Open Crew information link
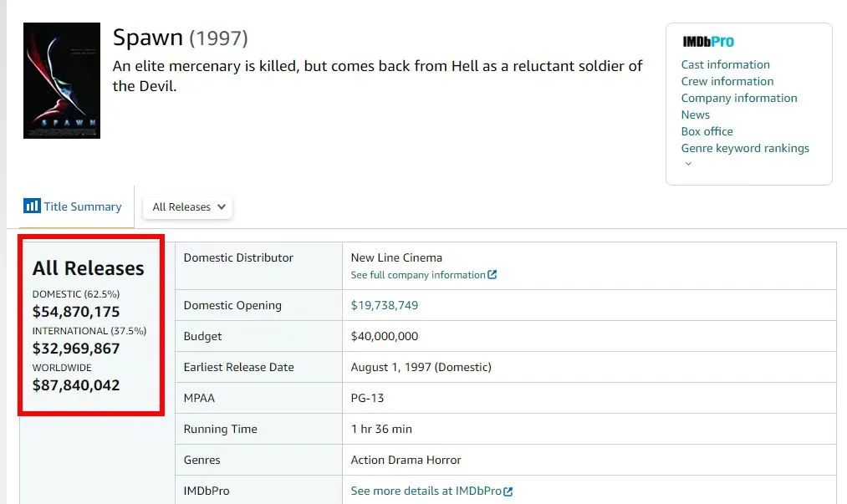The image size is (847, 504). tap(727, 81)
